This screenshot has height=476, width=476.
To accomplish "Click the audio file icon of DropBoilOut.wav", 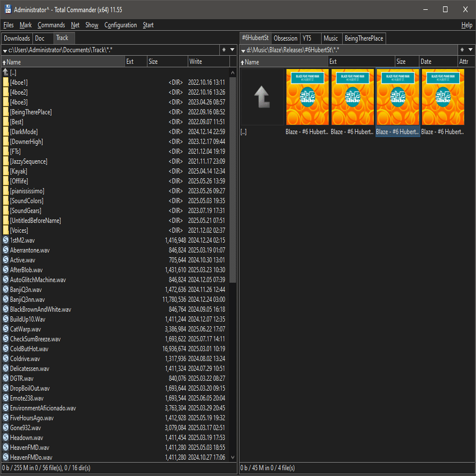I will [x=5, y=388].
